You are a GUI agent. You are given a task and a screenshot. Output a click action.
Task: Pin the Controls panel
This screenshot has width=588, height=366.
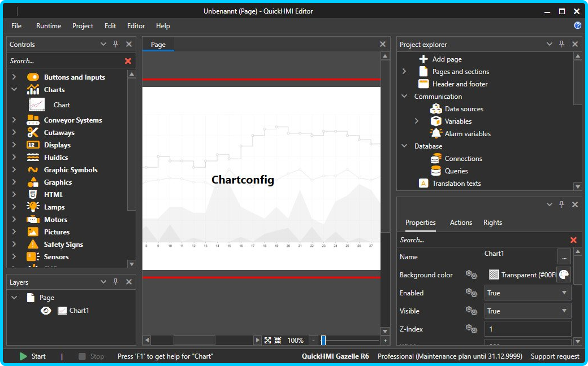(116, 44)
